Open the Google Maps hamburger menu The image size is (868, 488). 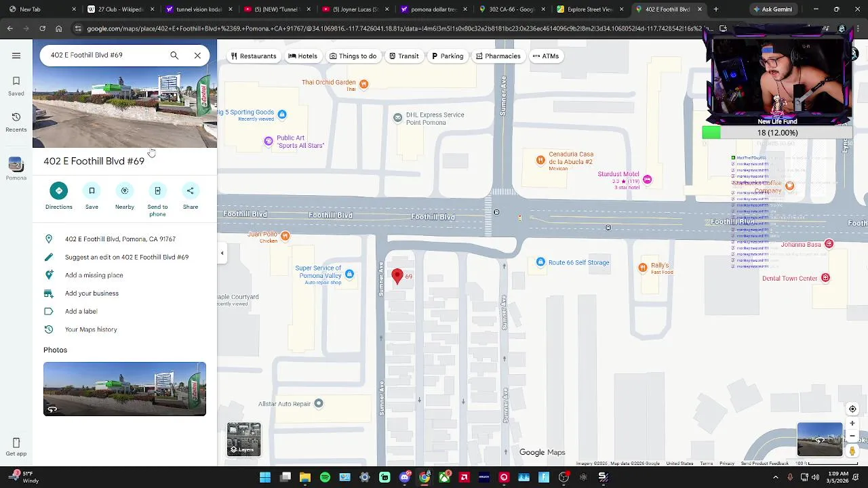click(x=16, y=56)
